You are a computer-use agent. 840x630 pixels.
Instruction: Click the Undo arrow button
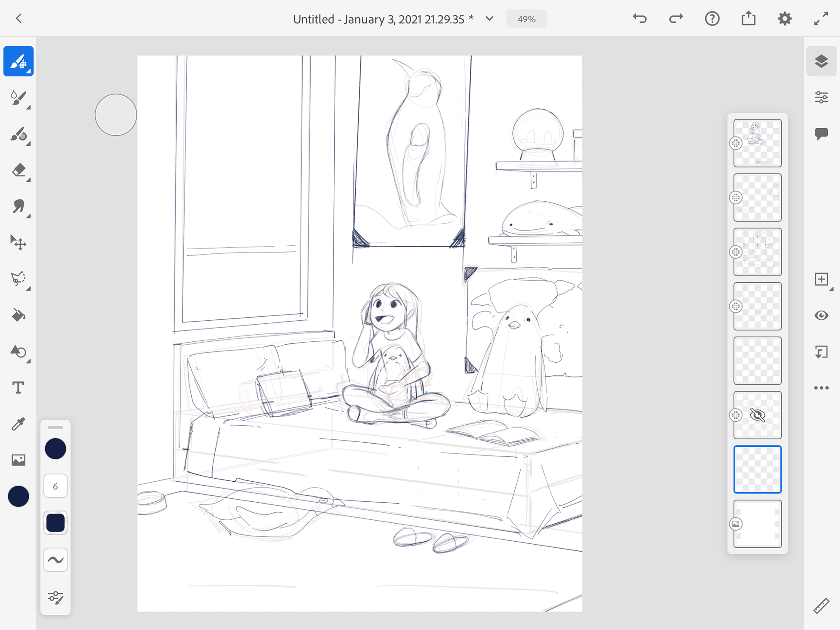(640, 19)
